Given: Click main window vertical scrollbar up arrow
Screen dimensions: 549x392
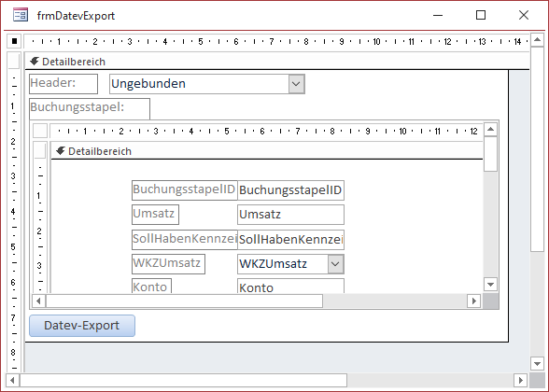Looking at the screenshot, I should (x=537, y=39).
